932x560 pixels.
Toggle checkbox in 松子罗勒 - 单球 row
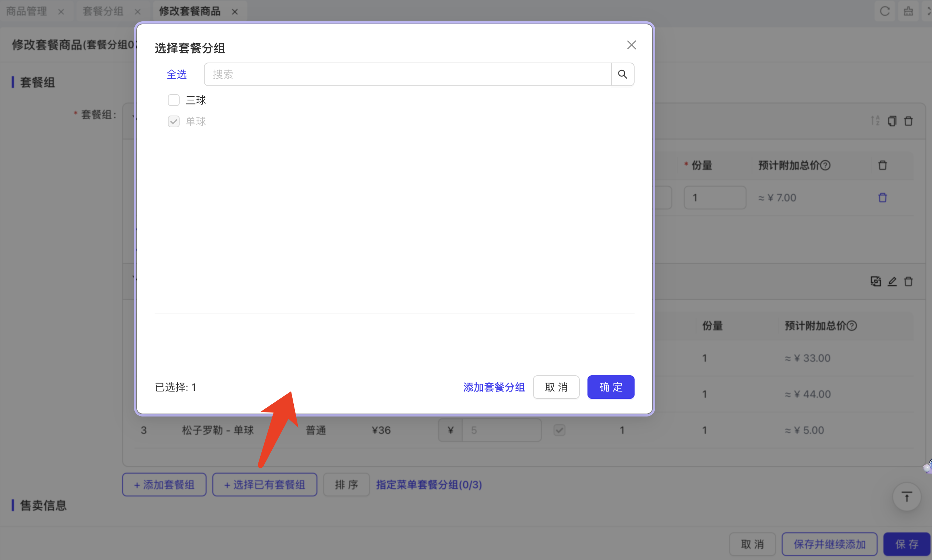click(559, 430)
